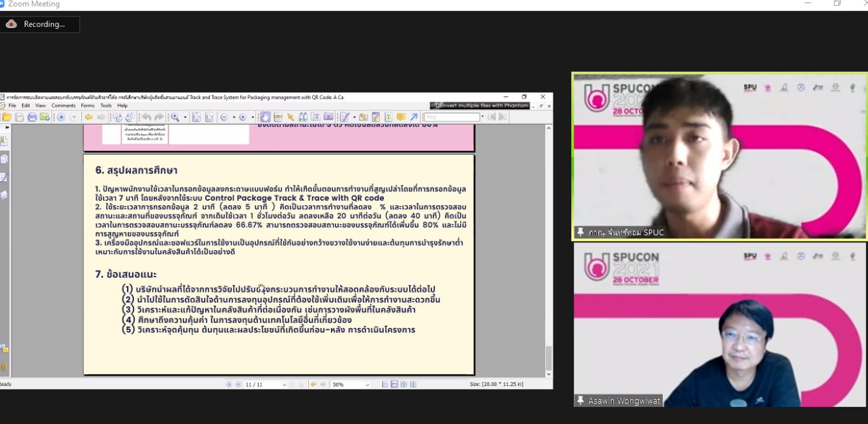This screenshot has width=868, height=424.
Task: Click the Open folder icon in Foxit toolbar
Action: click(x=7, y=117)
